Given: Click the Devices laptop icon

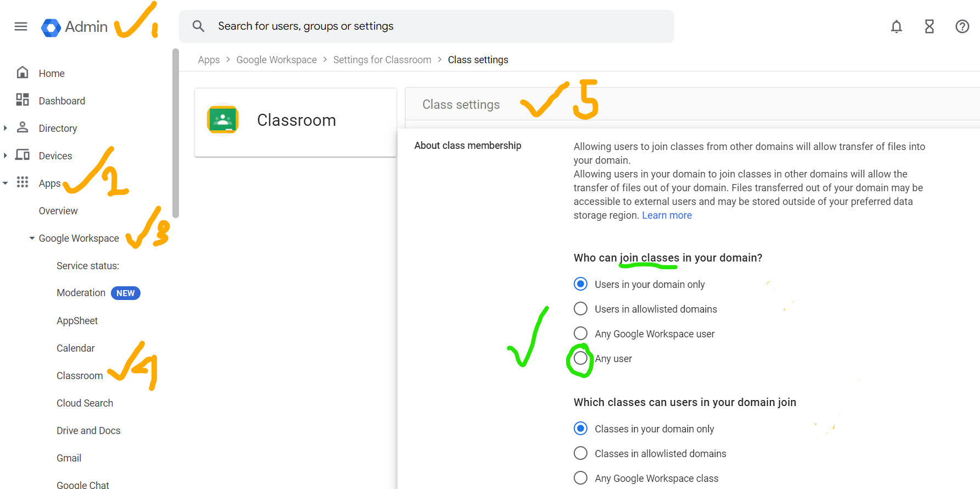Looking at the screenshot, I should 23,154.
